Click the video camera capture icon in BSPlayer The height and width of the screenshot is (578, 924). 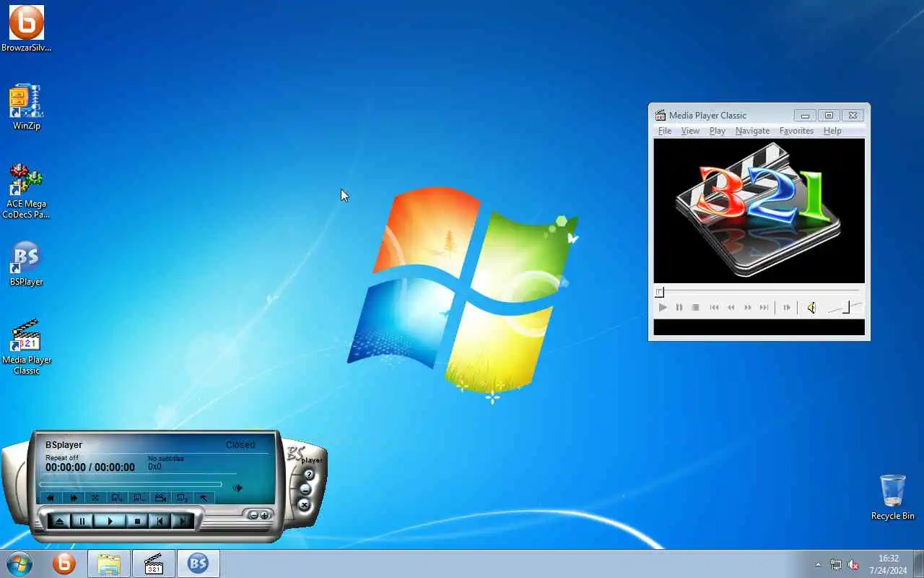pyautogui.click(x=161, y=498)
